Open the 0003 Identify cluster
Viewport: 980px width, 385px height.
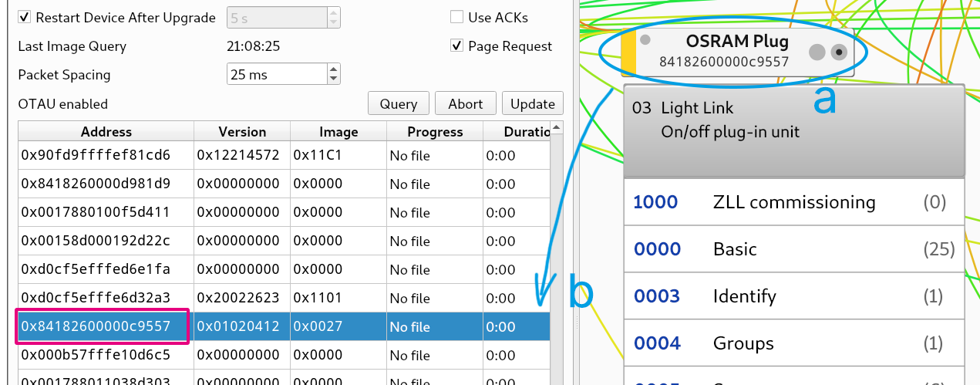pos(794,296)
